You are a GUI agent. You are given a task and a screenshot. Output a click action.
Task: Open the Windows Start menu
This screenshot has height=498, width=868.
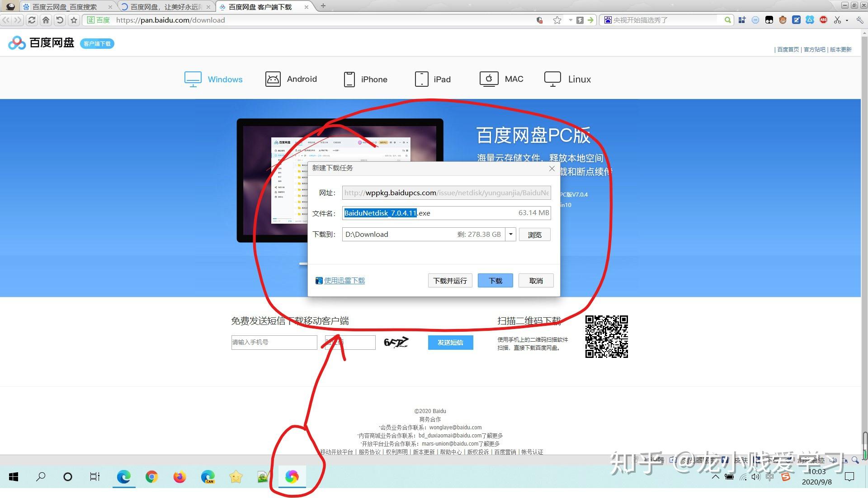pos(14,477)
